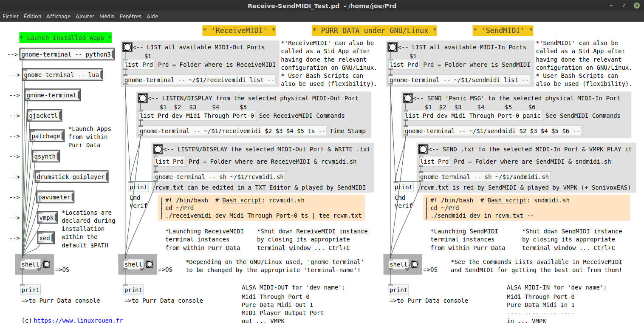Select print object below ReceiveMIDI shell
644x332 pixels.
(x=133, y=290)
